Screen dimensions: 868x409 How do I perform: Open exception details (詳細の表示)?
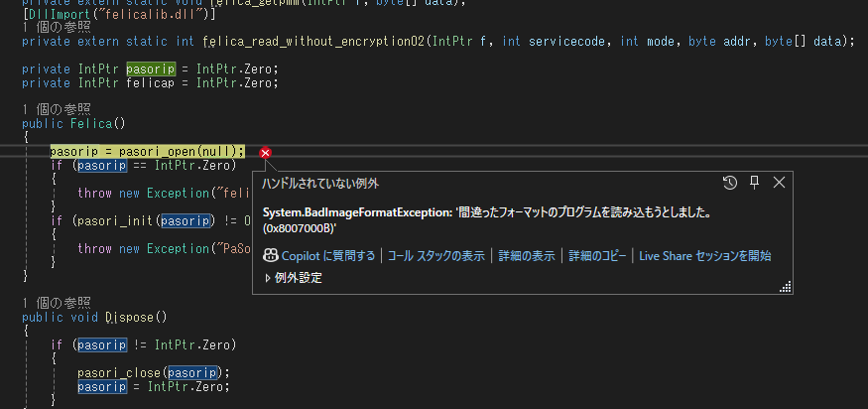coord(526,256)
